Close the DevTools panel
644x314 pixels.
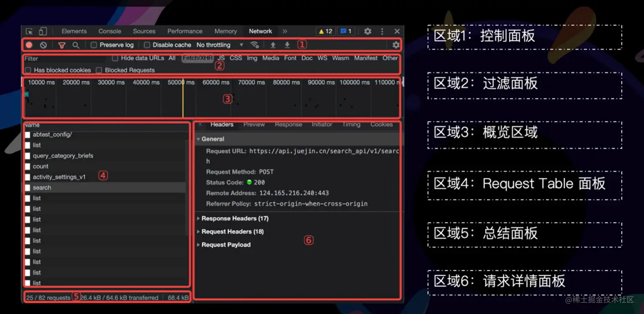click(x=397, y=31)
